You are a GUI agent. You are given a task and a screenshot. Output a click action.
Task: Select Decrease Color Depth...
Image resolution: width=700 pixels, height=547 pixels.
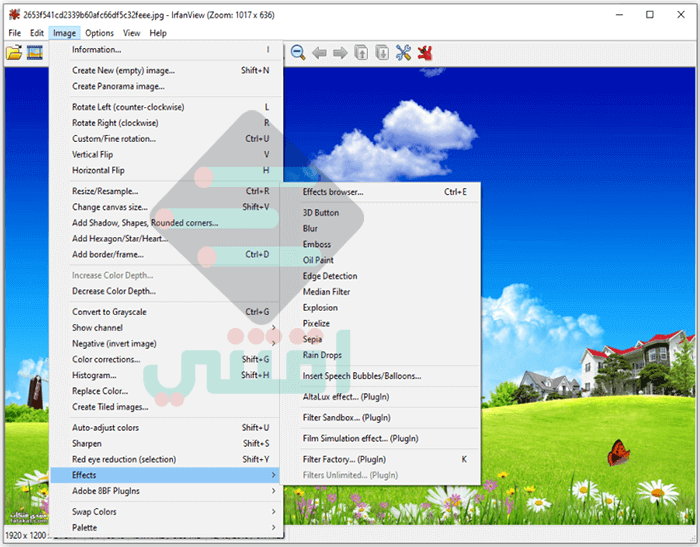pyautogui.click(x=166, y=291)
